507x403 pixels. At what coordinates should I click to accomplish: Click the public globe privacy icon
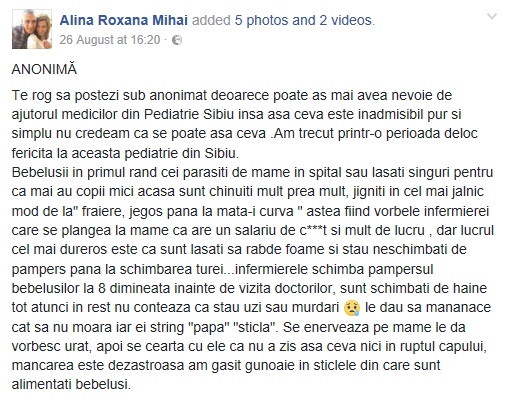[x=177, y=40]
